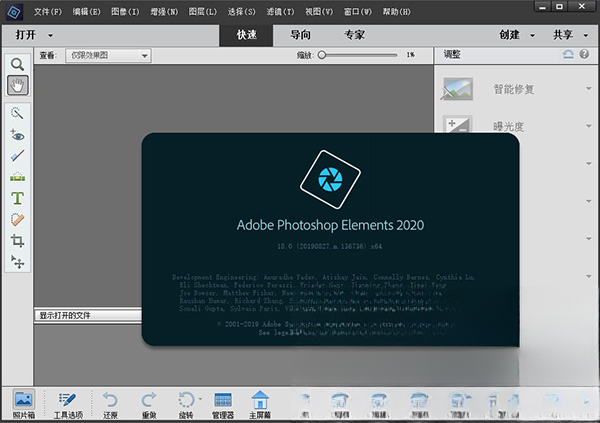The width and height of the screenshot is (600, 423).
Task: Click the zoom percentage value 1%
Action: pyautogui.click(x=411, y=55)
